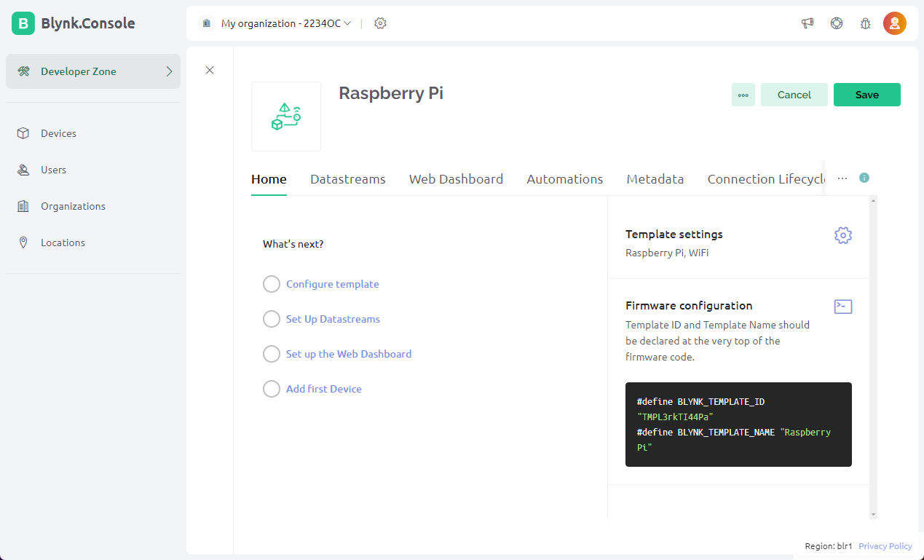Click the organization building icon in top bar

point(206,23)
